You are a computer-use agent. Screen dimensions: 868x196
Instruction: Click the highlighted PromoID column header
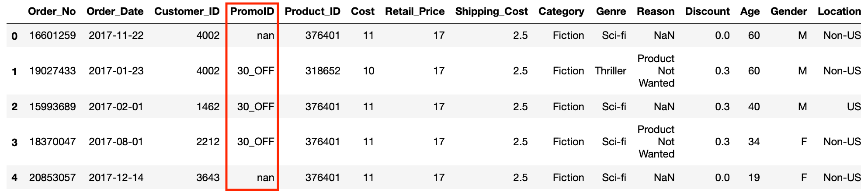click(252, 11)
